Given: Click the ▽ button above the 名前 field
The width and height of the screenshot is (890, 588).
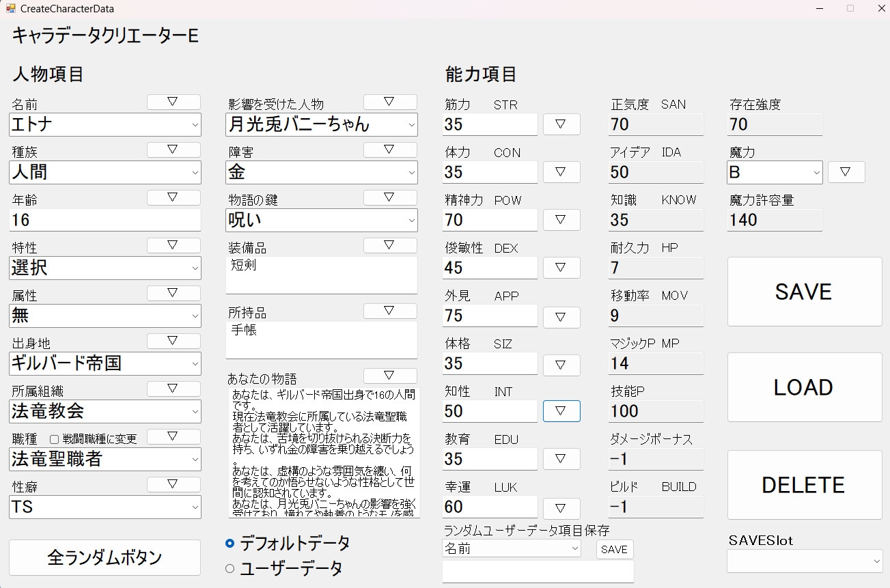Looking at the screenshot, I should coord(173,102).
